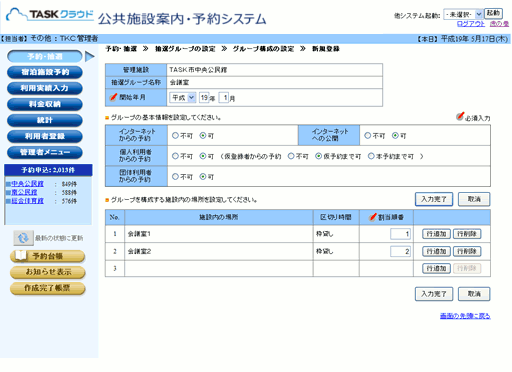Open the 利用者登録 menu

click(x=45, y=136)
